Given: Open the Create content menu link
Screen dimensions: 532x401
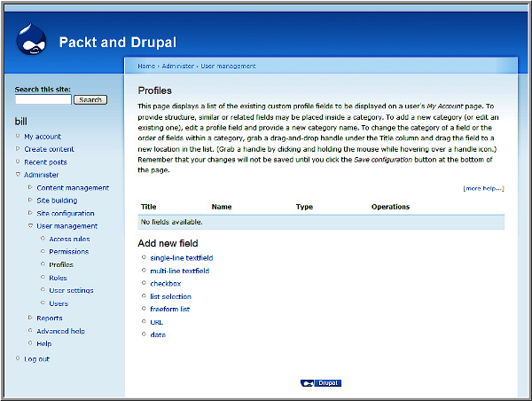Looking at the screenshot, I should [49, 149].
